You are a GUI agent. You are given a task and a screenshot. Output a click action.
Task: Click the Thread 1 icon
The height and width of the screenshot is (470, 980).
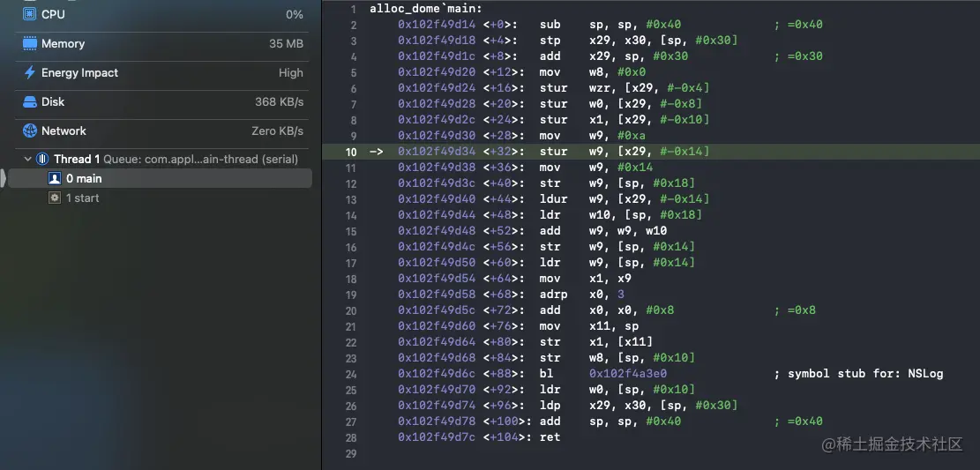[41, 160]
